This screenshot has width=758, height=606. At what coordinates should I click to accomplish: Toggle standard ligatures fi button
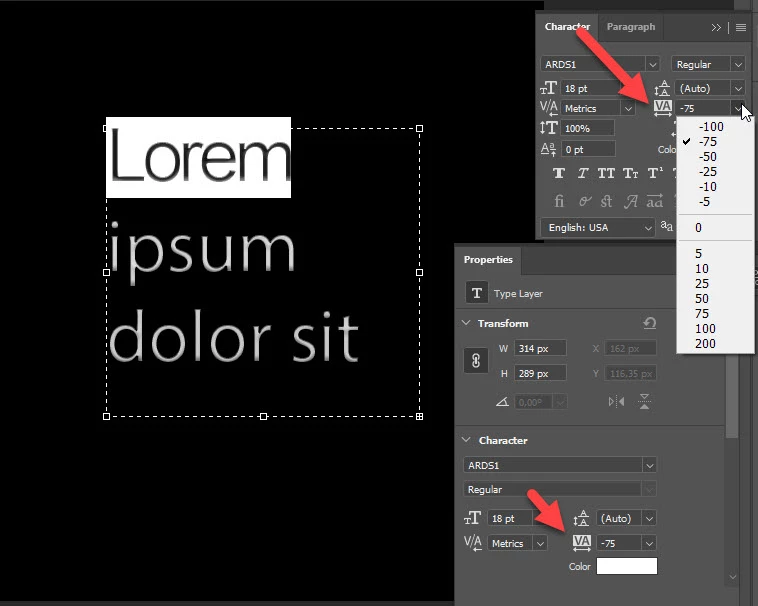pos(559,201)
